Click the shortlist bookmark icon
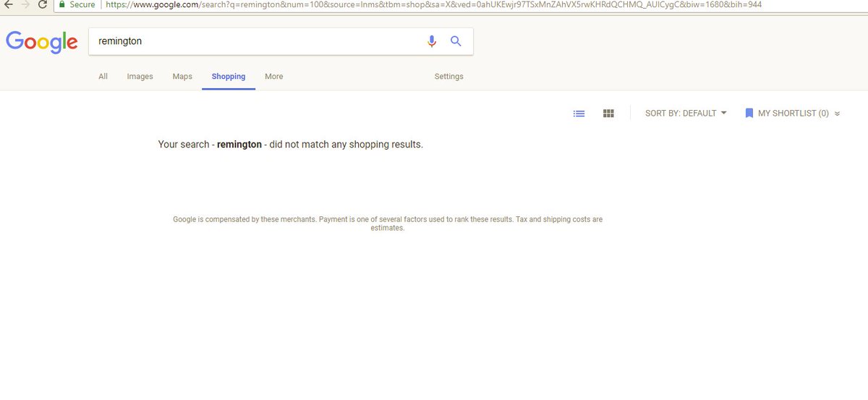This screenshot has height=400, width=868. pos(749,114)
